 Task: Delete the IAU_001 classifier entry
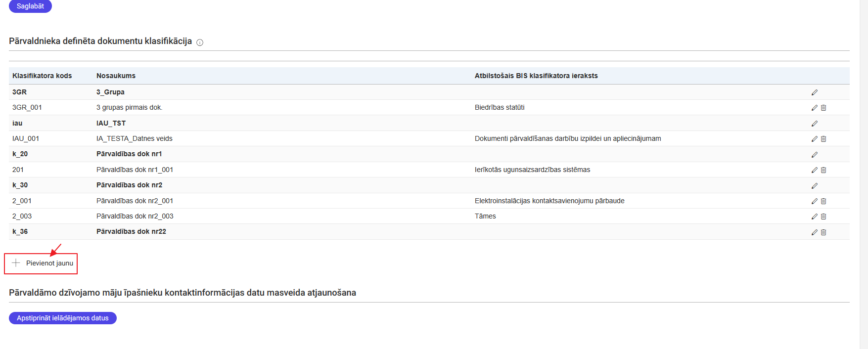click(x=823, y=139)
